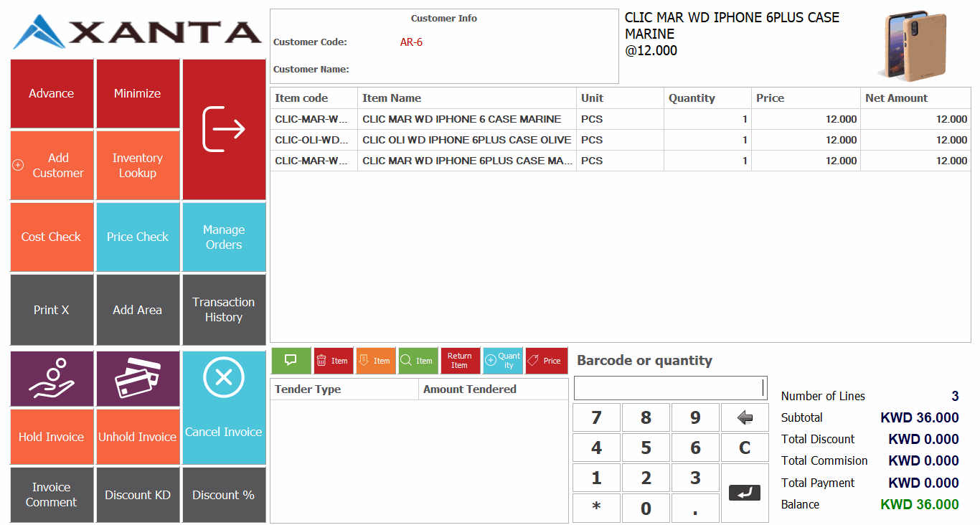Select row CLIC MAR WD IPHONE 6PLUS CASE MA...

[621, 161]
